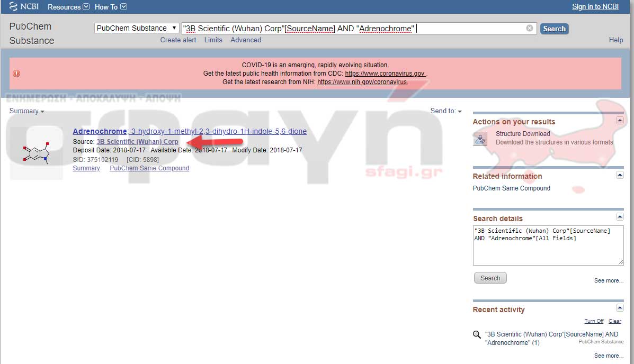Click the [CID: 5898] text
This screenshot has height=364, width=634.
coord(142,160)
